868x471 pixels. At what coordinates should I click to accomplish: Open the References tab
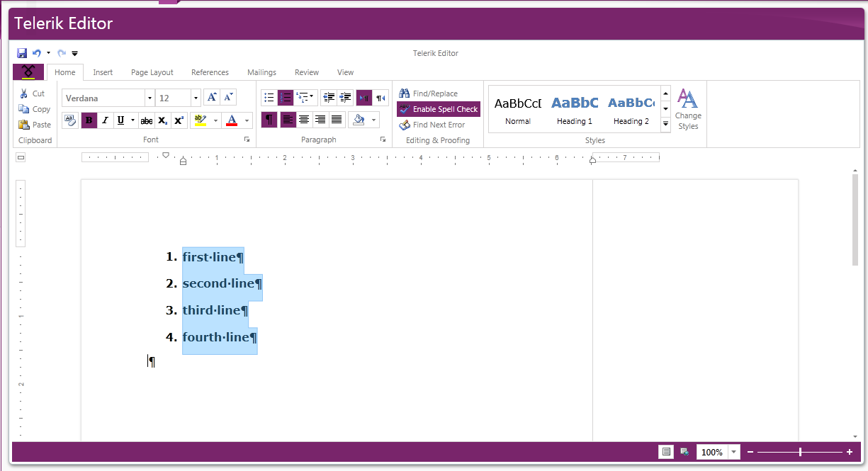pyautogui.click(x=210, y=72)
